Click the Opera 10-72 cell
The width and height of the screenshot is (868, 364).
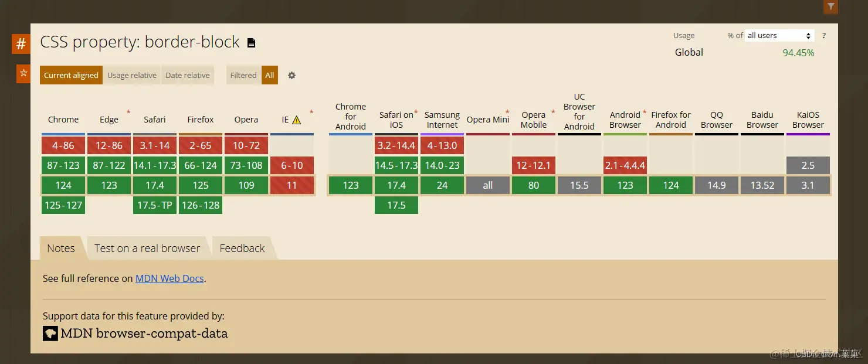coord(246,145)
